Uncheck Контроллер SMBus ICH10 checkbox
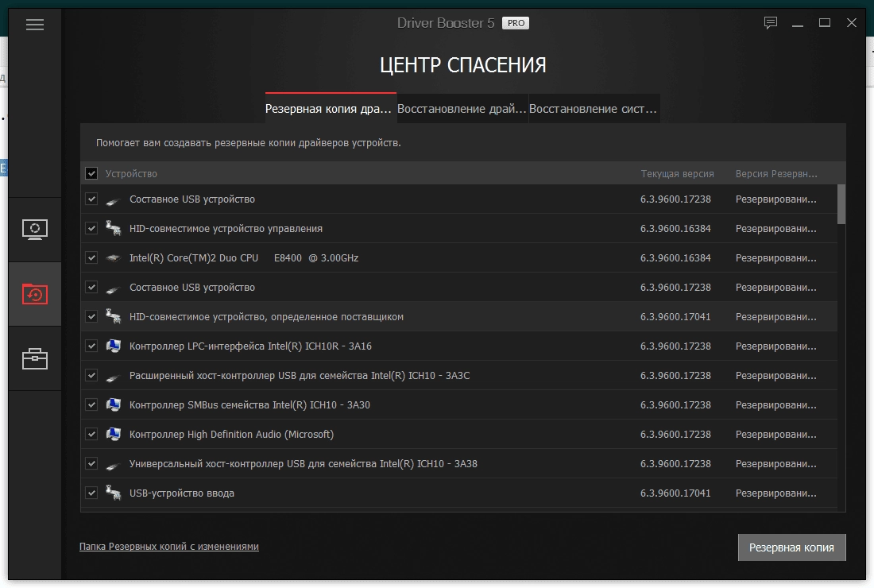 pos(91,404)
